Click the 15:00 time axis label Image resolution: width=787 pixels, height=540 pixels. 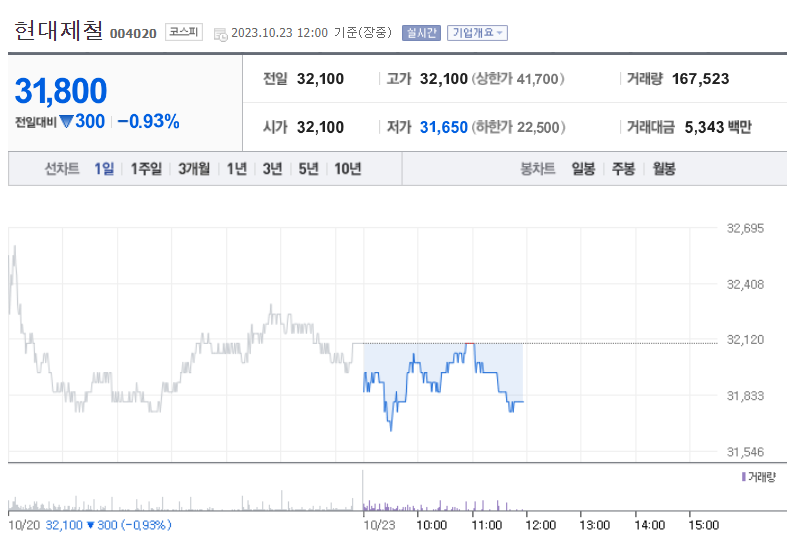(704, 525)
